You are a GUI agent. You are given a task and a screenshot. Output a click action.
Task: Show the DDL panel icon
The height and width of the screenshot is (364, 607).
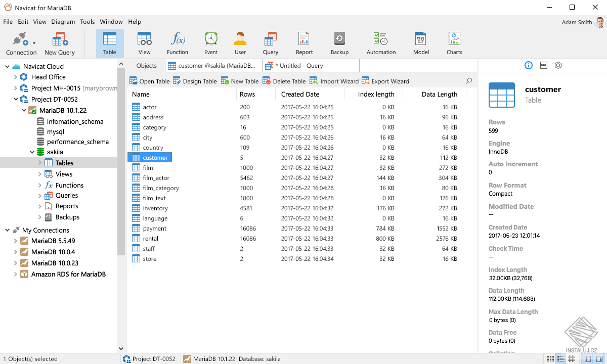coord(544,65)
